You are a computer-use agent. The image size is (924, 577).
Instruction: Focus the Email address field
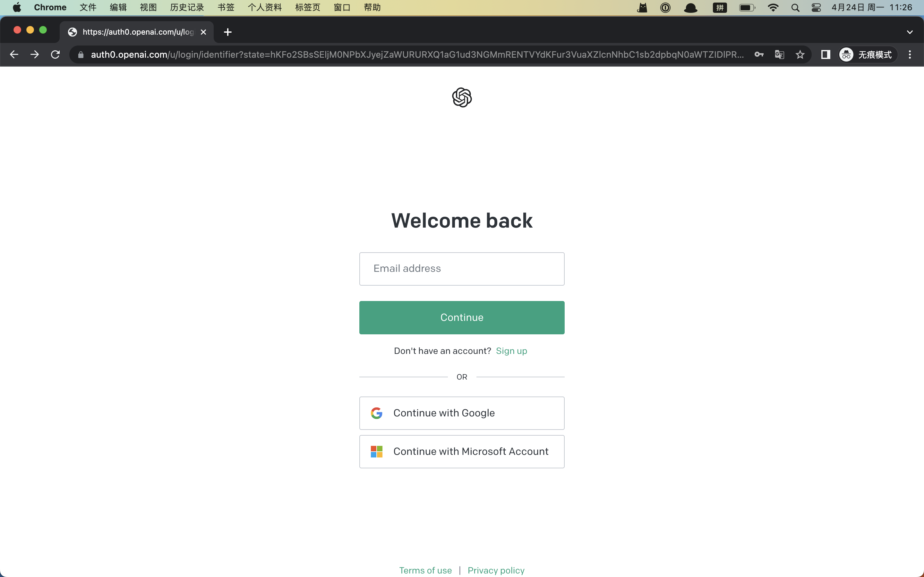tap(462, 269)
